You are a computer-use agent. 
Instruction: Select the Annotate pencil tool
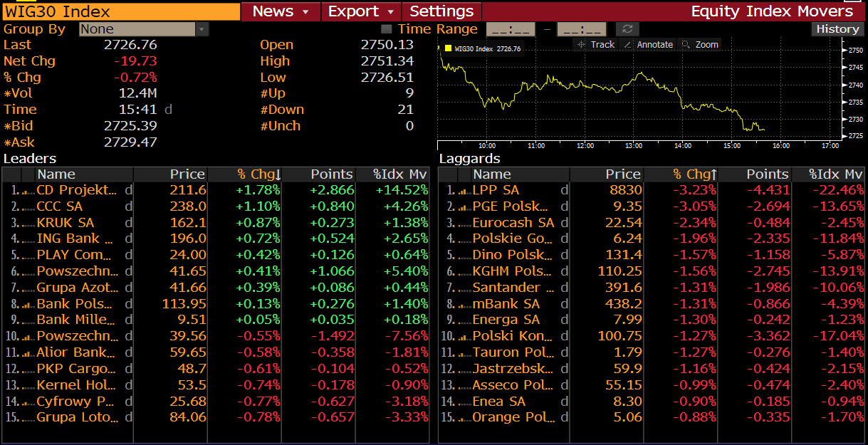point(648,44)
